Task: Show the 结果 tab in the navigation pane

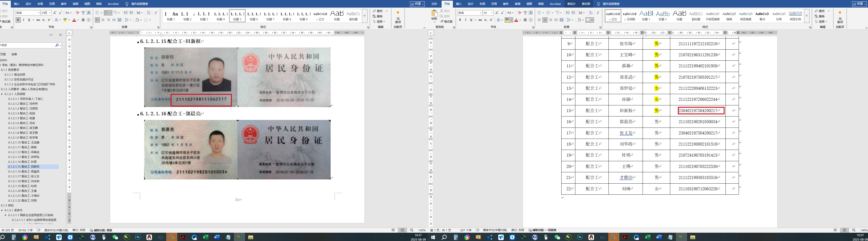Action: click(x=14, y=54)
